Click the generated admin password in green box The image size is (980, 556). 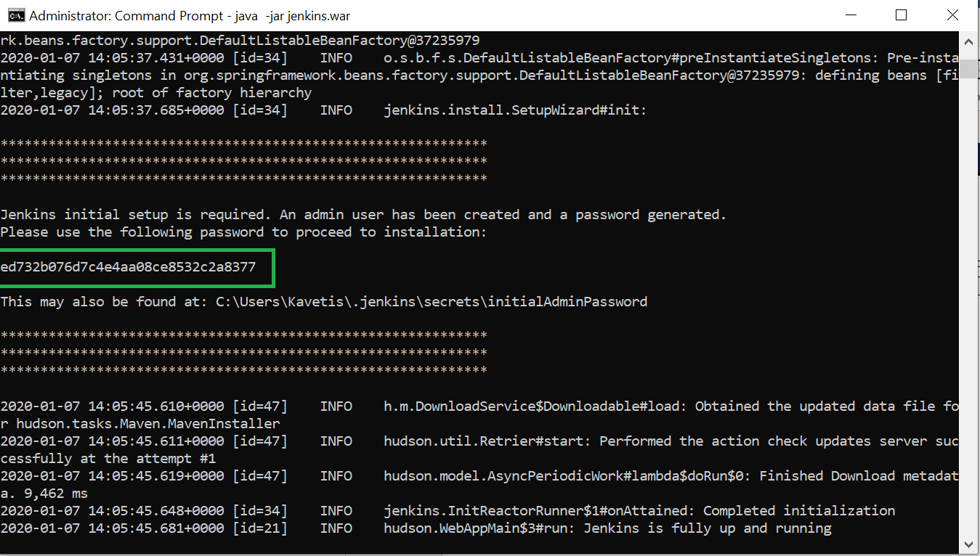click(129, 267)
